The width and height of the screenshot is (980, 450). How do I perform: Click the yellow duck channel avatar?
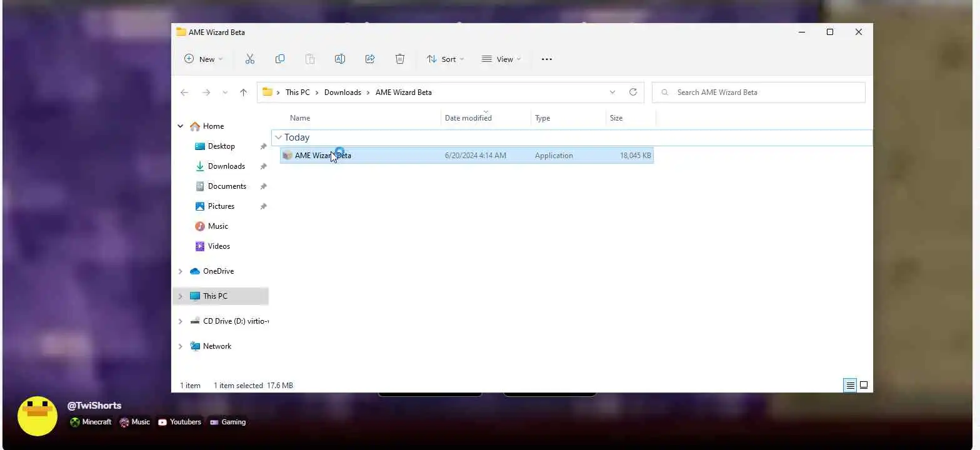point(37,416)
